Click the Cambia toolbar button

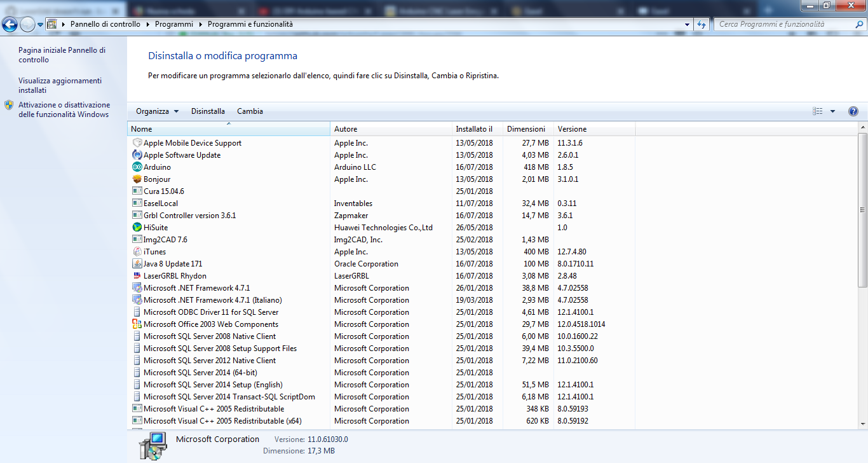tap(250, 111)
